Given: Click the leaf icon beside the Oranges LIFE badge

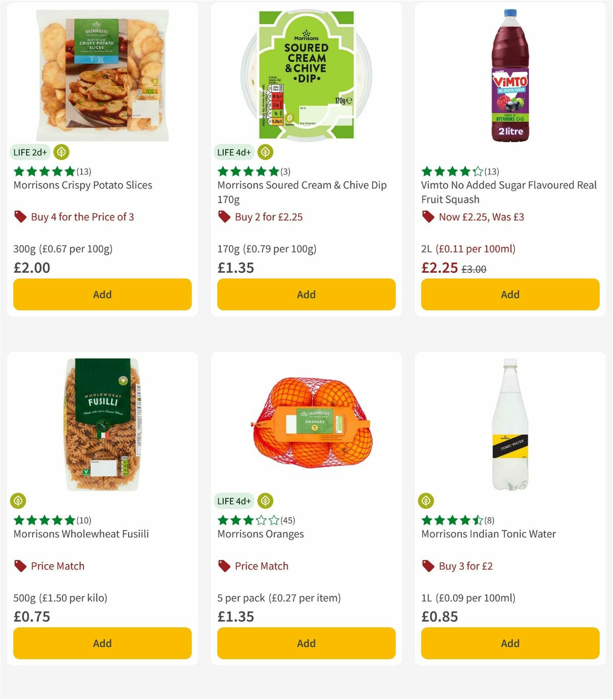Looking at the screenshot, I should click(264, 501).
